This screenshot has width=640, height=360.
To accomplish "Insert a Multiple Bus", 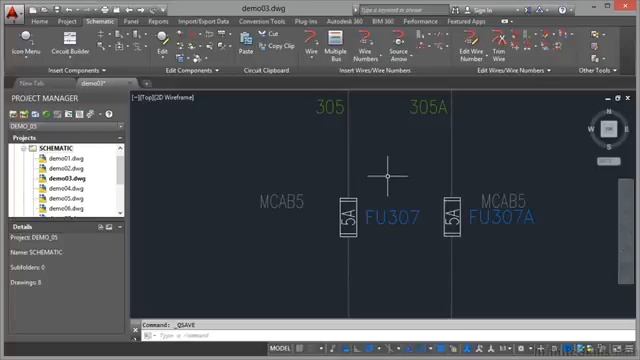I will click(x=336, y=46).
